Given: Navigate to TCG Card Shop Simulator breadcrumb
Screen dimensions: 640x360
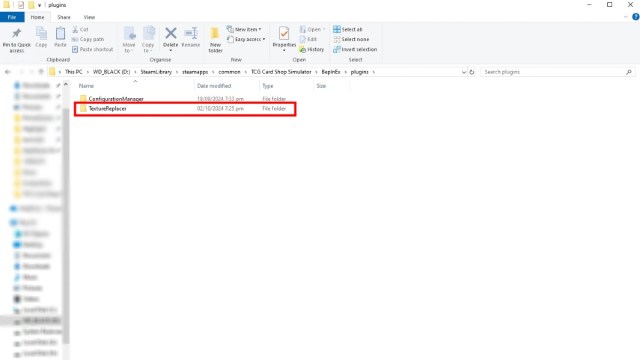Looking at the screenshot, I should (x=281, y=72).
